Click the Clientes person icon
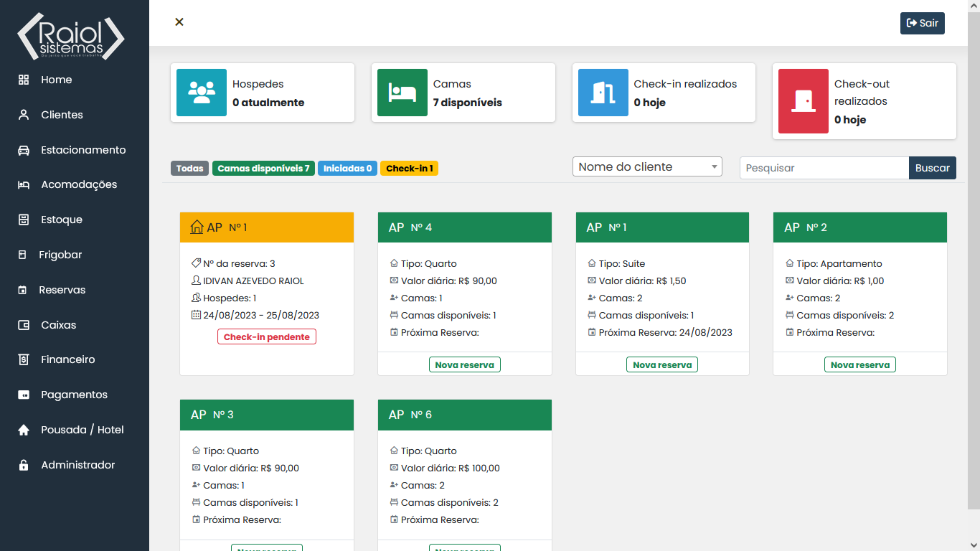This screenshot has height=551, width=980. (24, 115)
